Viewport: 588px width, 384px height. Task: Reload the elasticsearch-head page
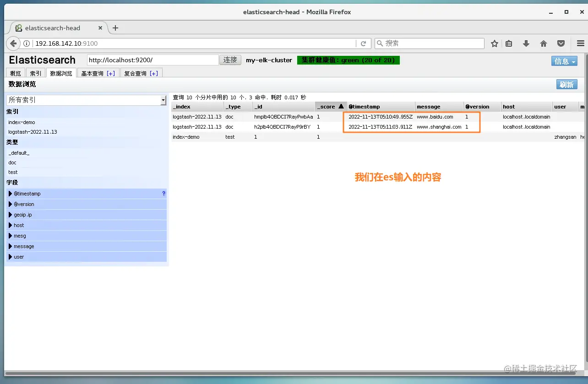(364, 43)
